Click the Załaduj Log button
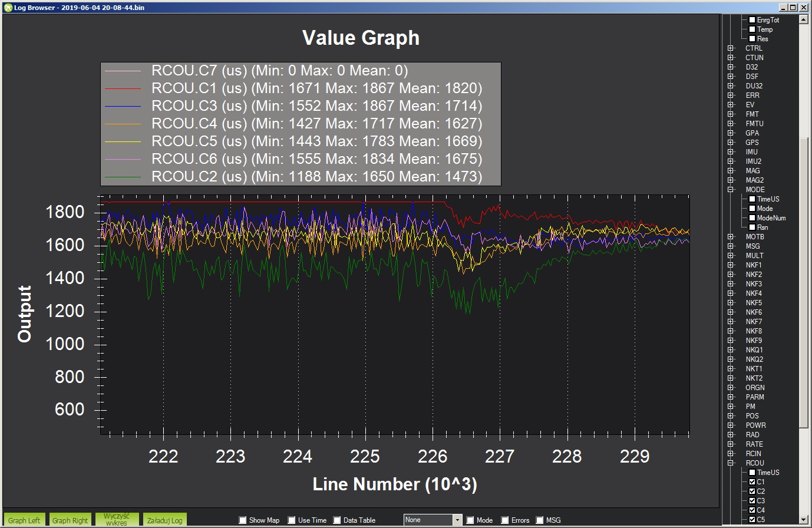 click(164, 520)
